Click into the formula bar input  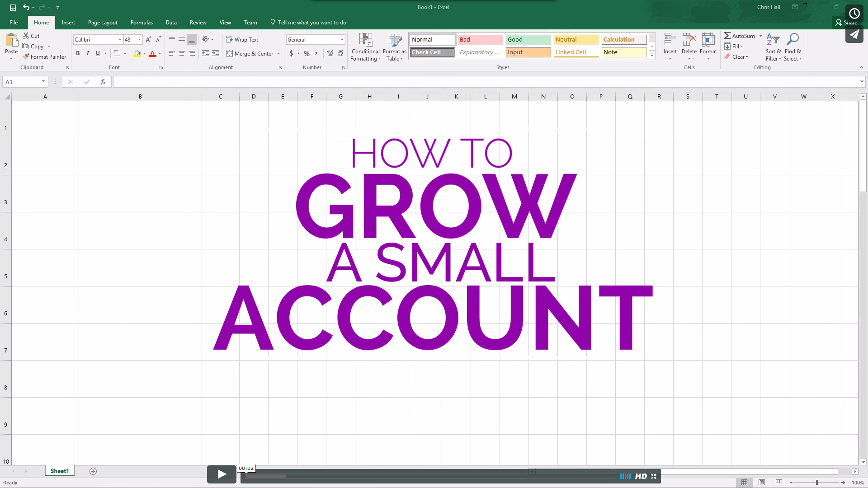click(x=486, y=82)
